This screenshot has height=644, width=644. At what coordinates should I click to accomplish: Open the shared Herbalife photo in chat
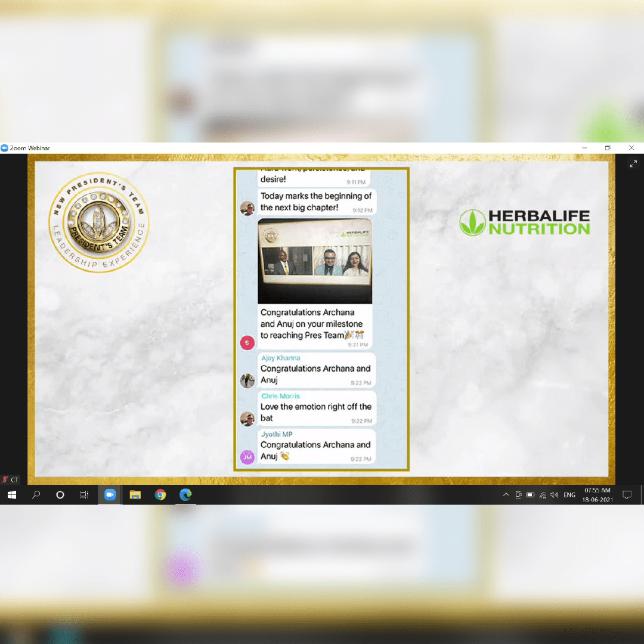[315, 261]
